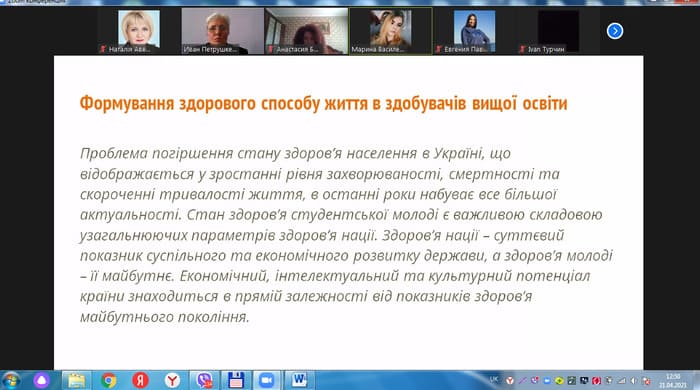Open the Windows Start menu
Image resolution: width=700 pixels, height=390 pixels.
click(11, 381)
